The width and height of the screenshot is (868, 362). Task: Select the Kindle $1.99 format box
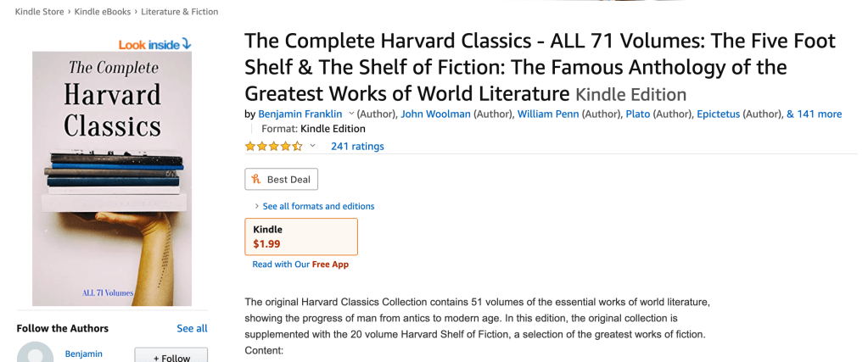(x=300, y=237)
